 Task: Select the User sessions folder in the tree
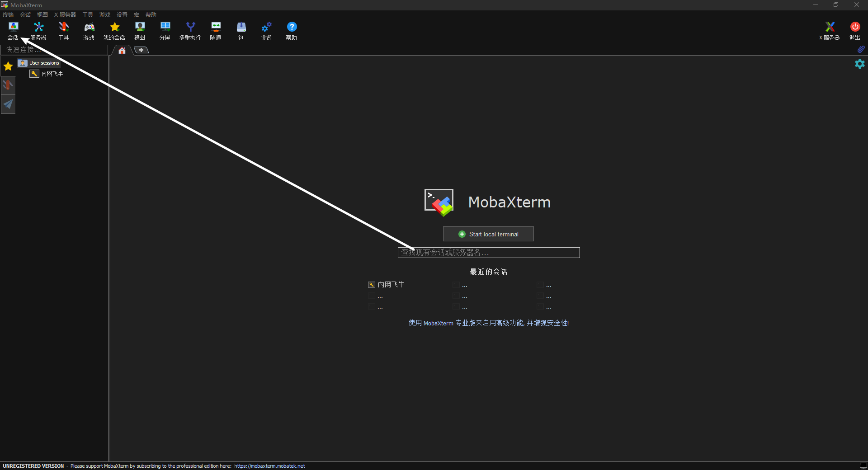[x=39, y=63]
